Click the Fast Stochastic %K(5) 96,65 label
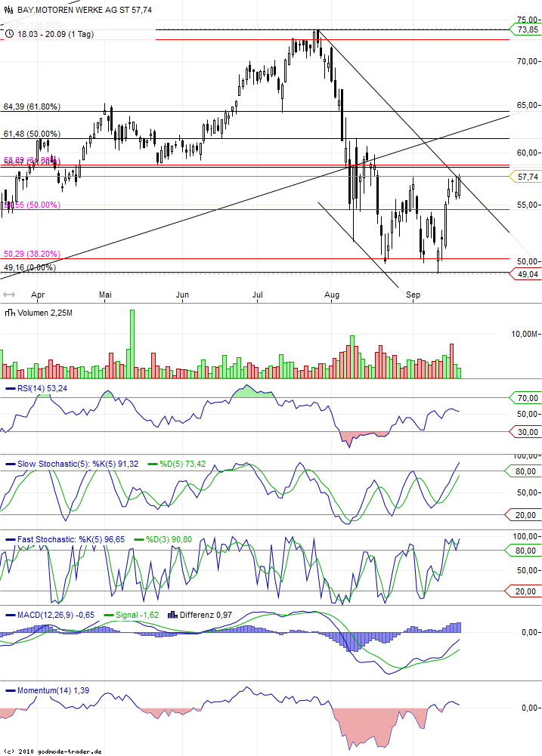 click(71, 539)
